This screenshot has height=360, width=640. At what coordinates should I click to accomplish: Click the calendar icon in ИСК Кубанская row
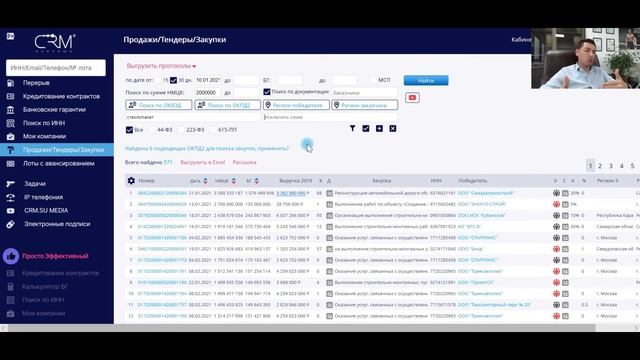565,215
